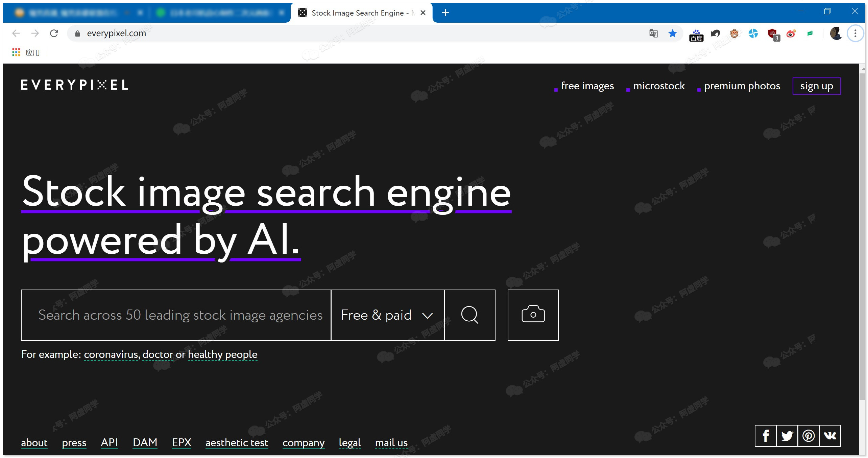Open the Twitter social link
The image size is (868, 458).
[787, 436]
